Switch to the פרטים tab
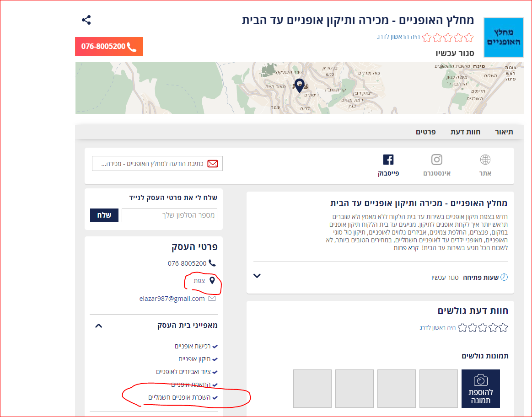Viewport: 532px width, 417px height. point(426,132)
